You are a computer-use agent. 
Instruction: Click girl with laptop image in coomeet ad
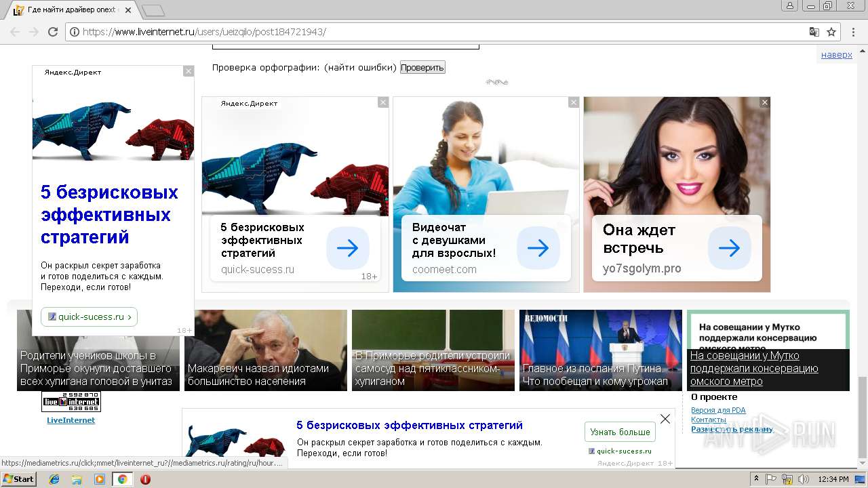[486, 157]
